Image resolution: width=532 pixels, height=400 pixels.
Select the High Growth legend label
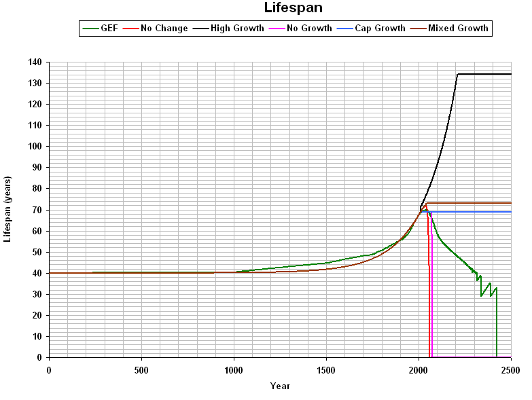point(237,29)
